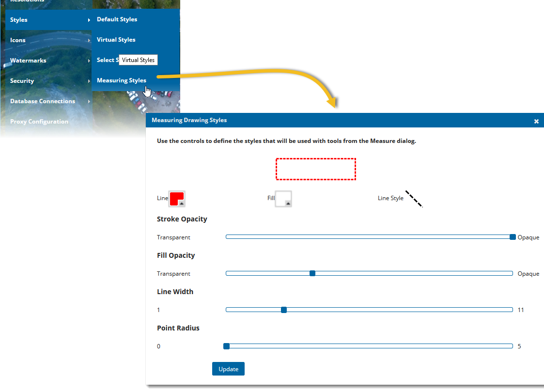Screen dimensions: 544x392
Task: Click the Update button
Action: coord(228,369)
